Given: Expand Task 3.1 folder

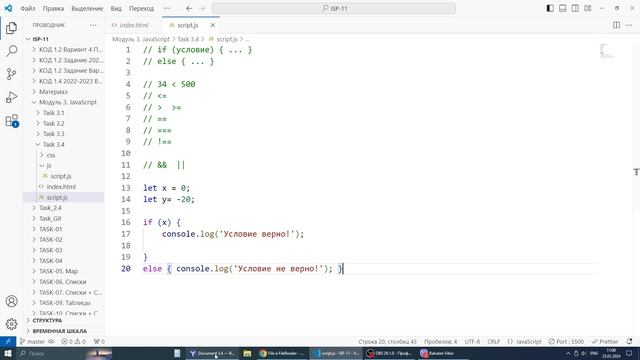Looking at the screenshot, I should click(64, 113).
